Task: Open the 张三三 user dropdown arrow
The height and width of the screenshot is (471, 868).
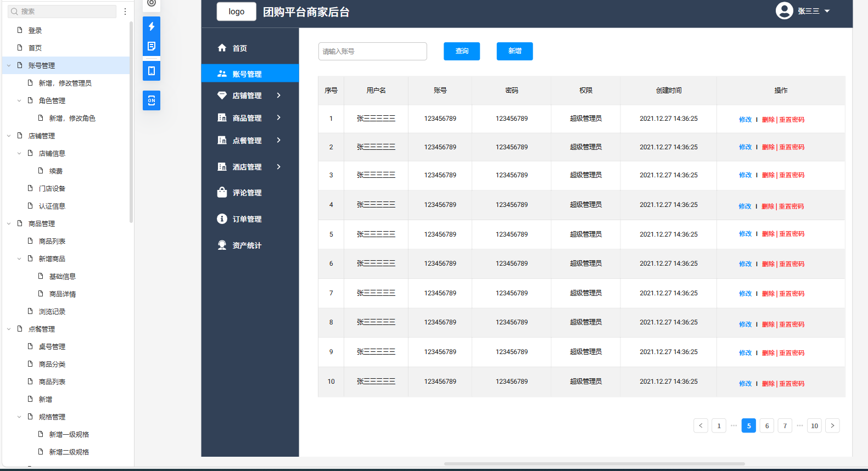Action: coord(827,11)
